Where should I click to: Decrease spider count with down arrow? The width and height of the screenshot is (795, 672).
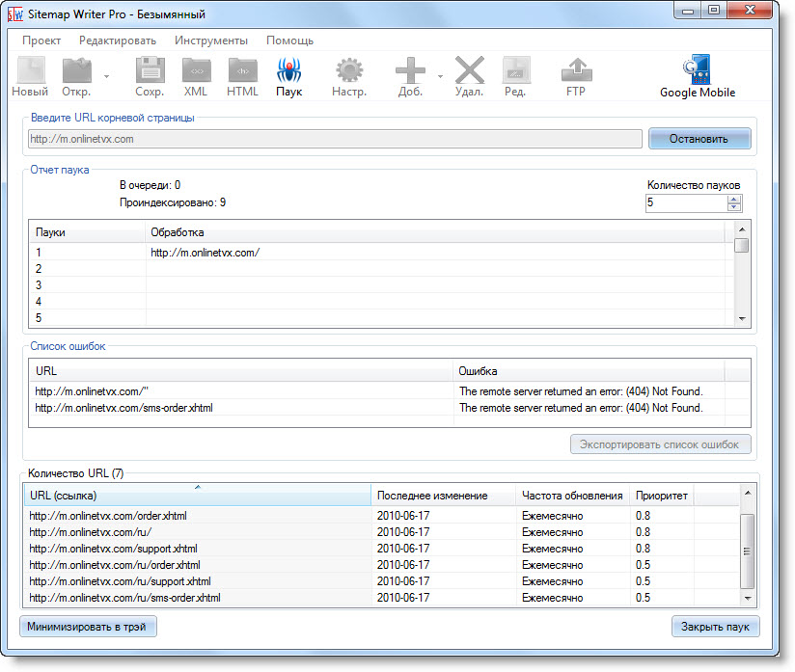click(734, 206)
